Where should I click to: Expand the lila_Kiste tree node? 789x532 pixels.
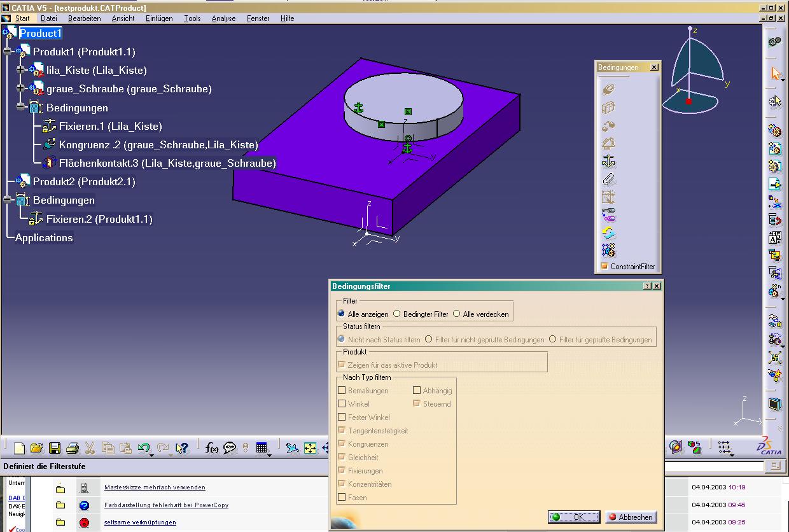tap(21, 70)
